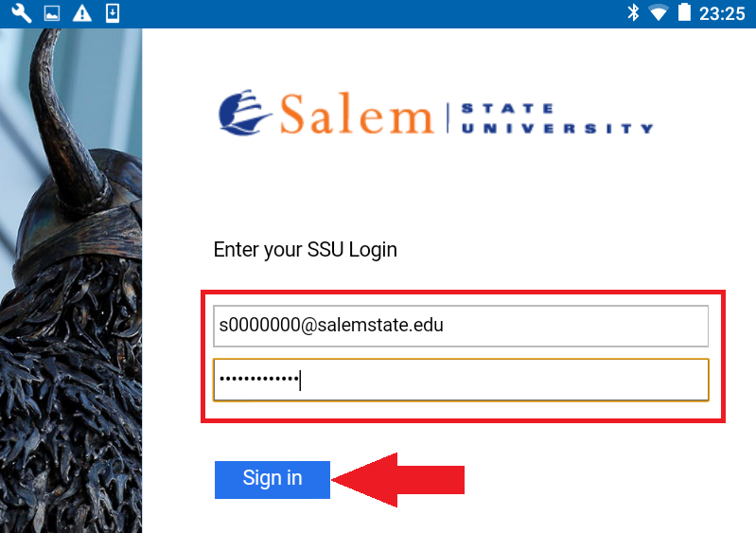Click the blue Sign in button
Image resolution: width=756 pixels, height=533 pixels.
coord(273,479)
